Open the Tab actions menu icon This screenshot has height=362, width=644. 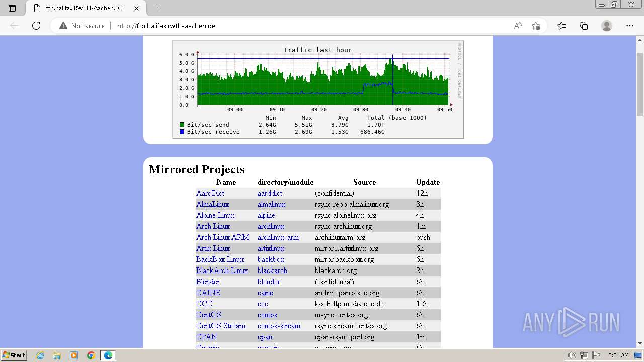[x=12, y=8]
